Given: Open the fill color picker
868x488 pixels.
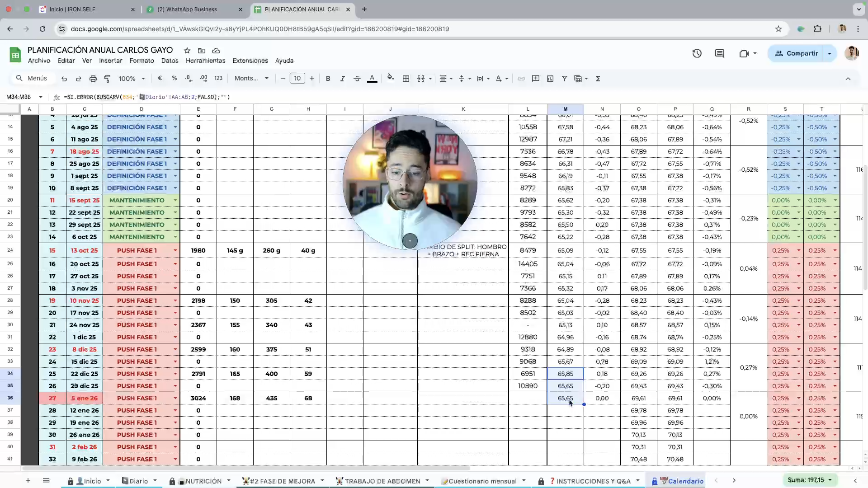Looking at the screenshot, I should coord(391,79).
